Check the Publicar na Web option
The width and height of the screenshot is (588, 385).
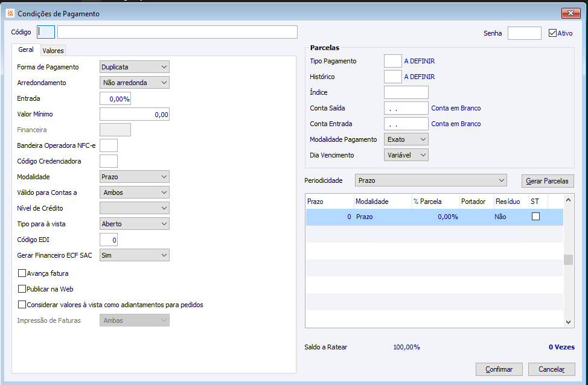[22, 289]
